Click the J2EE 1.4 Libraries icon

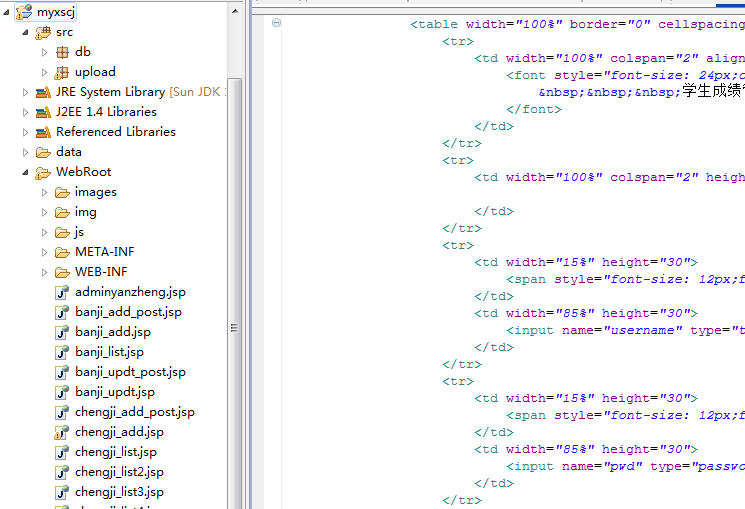[43, 112]
